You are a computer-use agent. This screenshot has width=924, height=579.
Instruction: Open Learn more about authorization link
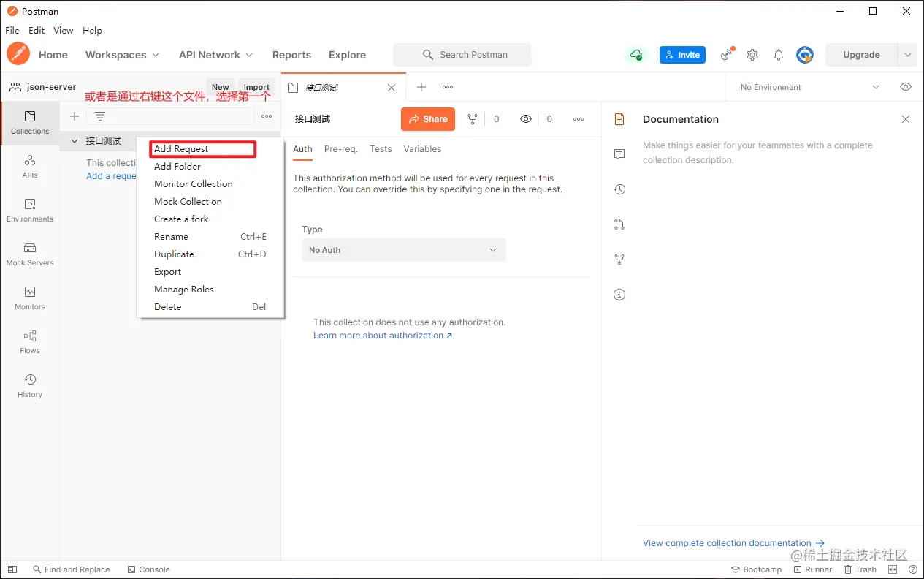click(x=383, y=336)
